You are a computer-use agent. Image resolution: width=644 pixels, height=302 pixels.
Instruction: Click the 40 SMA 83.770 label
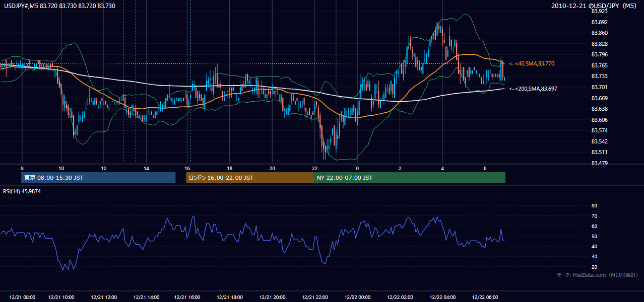(x=532, y=63)
